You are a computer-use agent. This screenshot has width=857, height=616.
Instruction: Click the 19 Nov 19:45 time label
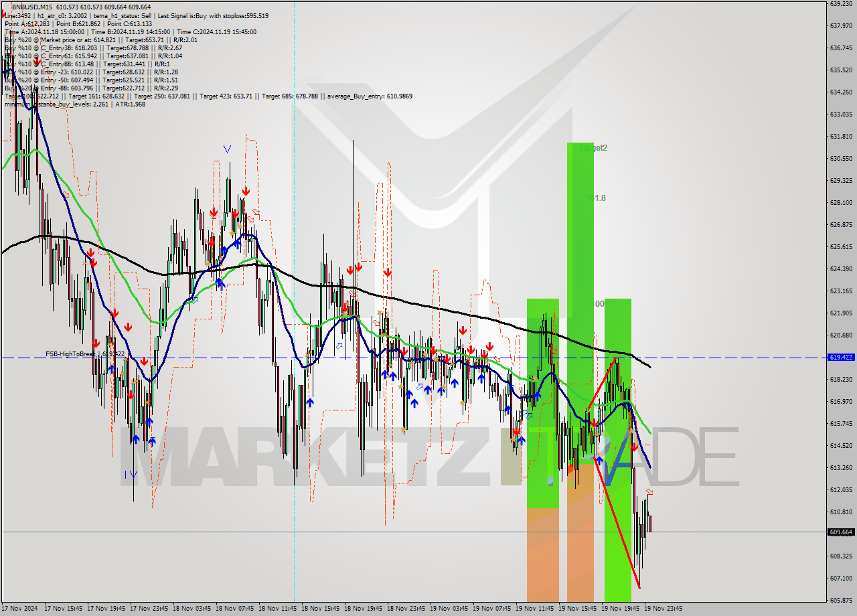click(x=620, y=609)
